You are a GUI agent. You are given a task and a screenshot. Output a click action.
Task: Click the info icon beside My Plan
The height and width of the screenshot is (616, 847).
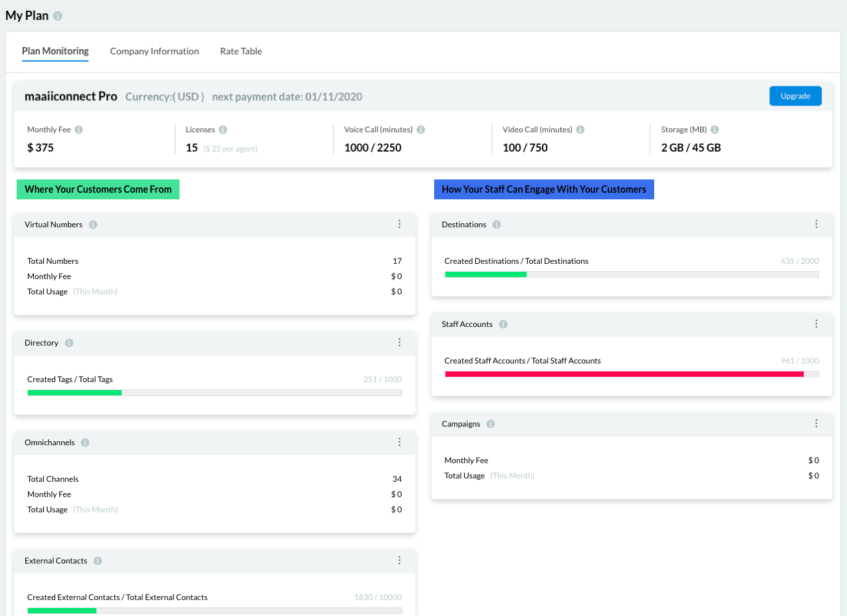pyautogui.click(x=58, y=16)
